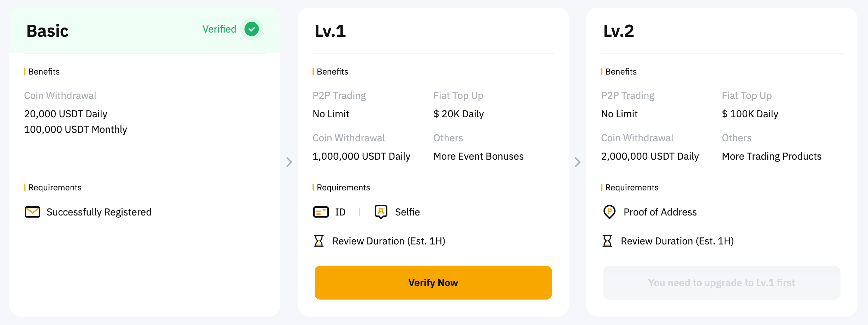Click the 1,000,000 USDT Daily withdrawal limit

(362, 156)
